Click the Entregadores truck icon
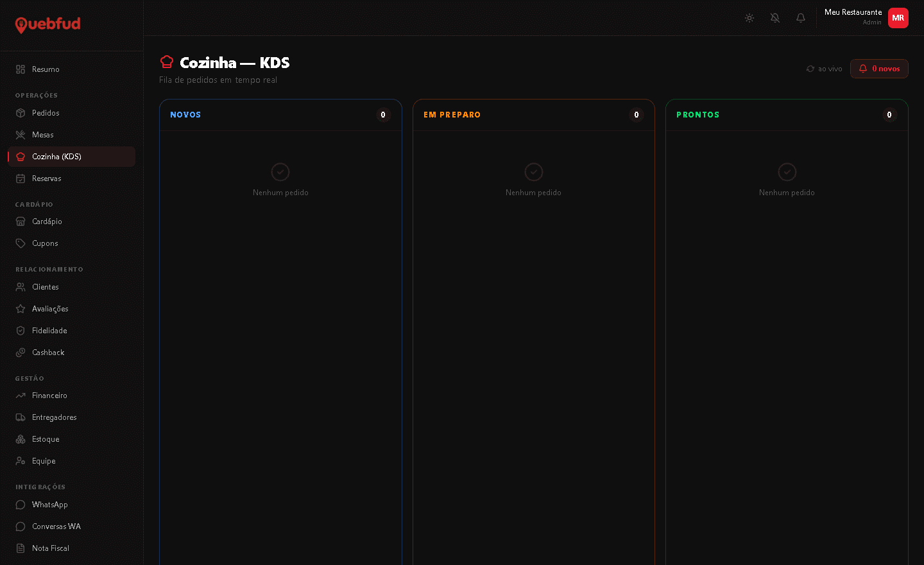The height and width of the screenshot is (565, 924). 21,417
